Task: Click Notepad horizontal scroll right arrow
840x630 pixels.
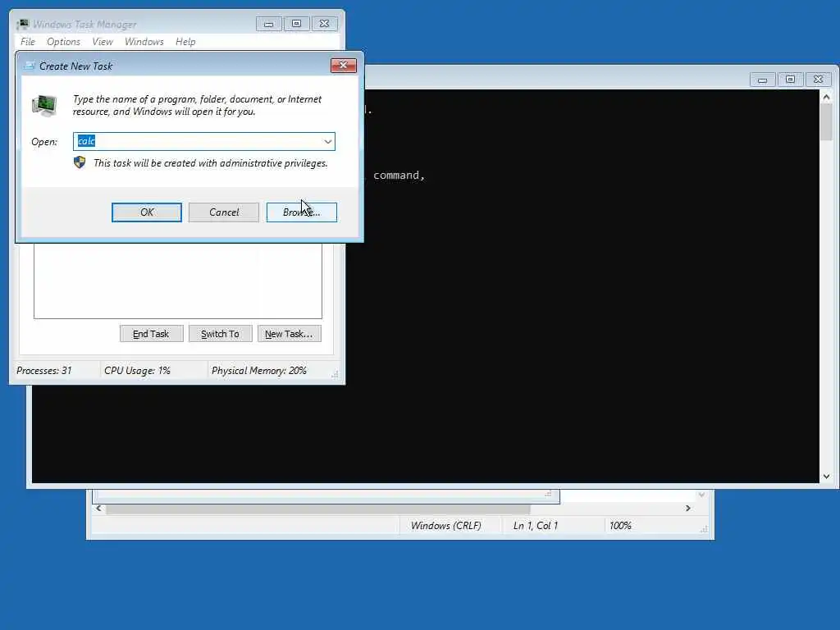Action: point(688,509)
